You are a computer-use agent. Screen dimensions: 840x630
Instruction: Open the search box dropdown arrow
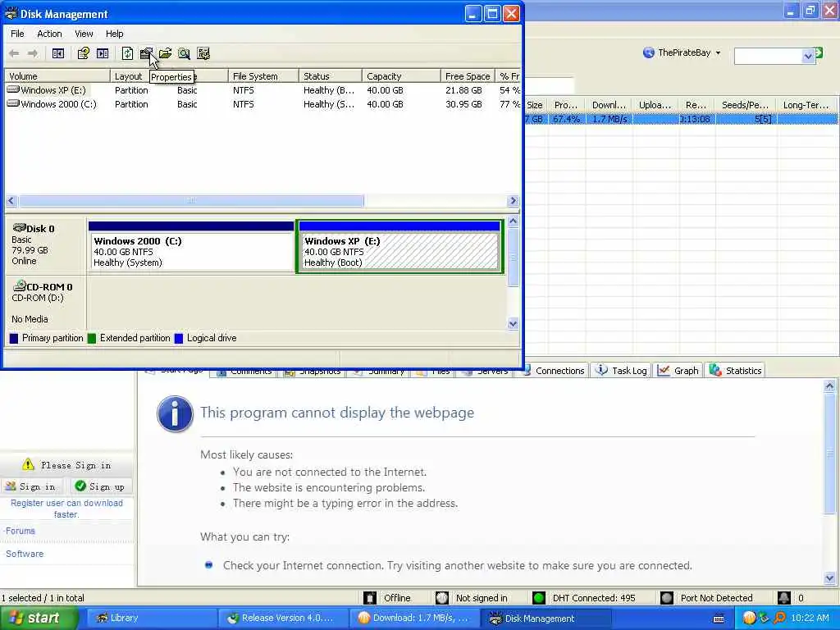pyautogui.click(x=808, y=57)
